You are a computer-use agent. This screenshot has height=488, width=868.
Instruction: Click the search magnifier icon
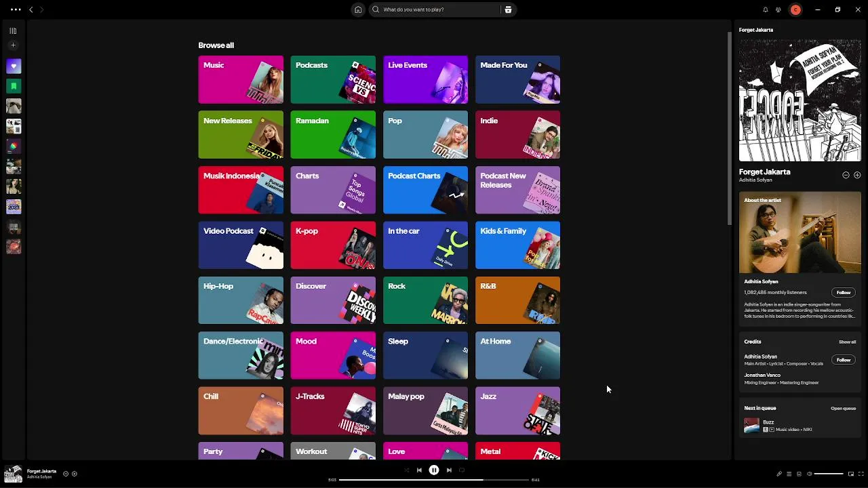(376, 9)
